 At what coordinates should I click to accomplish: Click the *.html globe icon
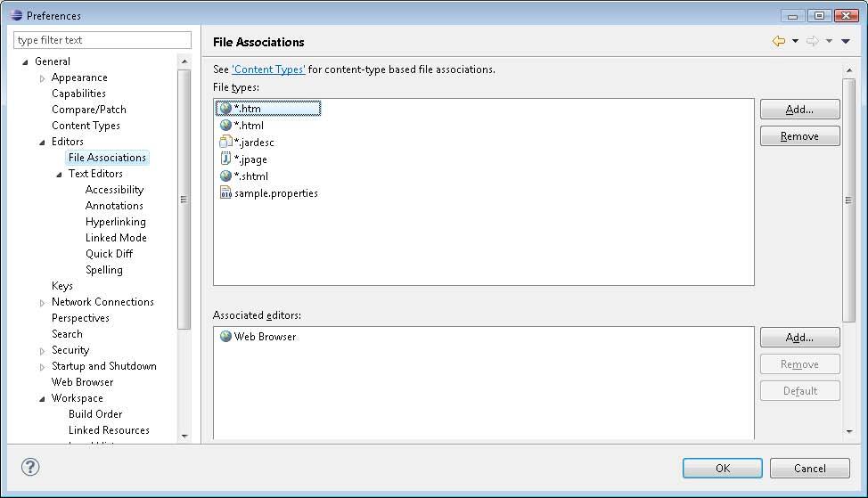[x=225, y=125]
